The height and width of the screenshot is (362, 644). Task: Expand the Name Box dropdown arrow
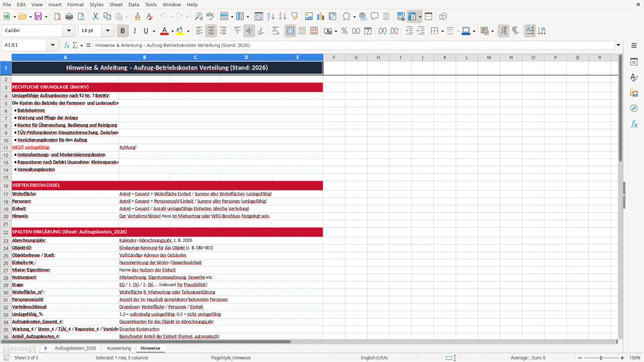(x=53, y=45)
